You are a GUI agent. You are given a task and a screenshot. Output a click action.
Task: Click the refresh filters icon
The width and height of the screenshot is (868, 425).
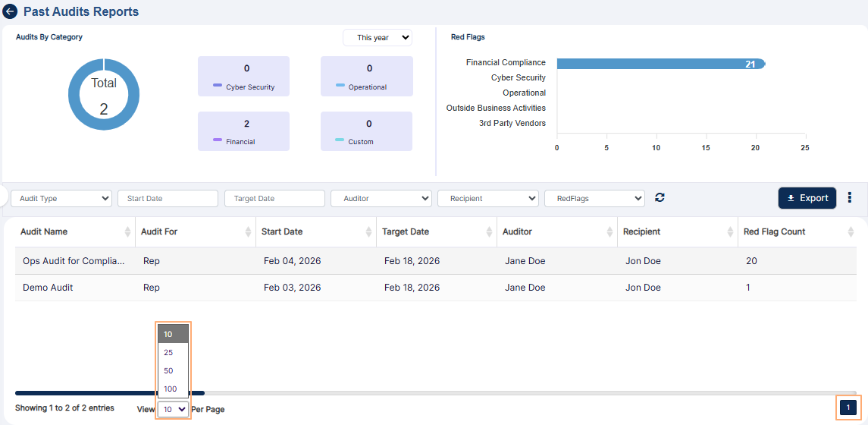point(660,198)
